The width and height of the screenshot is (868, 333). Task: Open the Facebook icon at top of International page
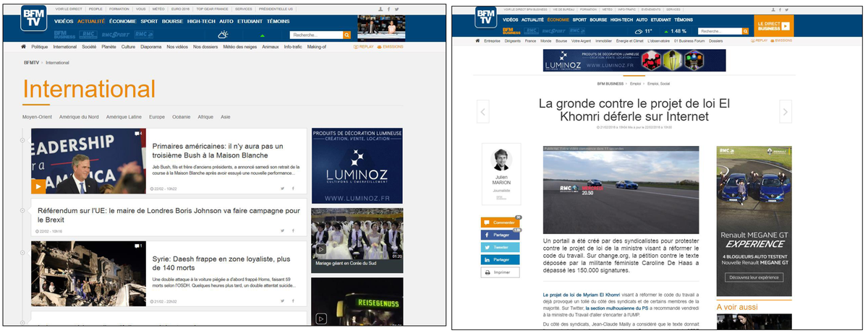coord(388,9)
